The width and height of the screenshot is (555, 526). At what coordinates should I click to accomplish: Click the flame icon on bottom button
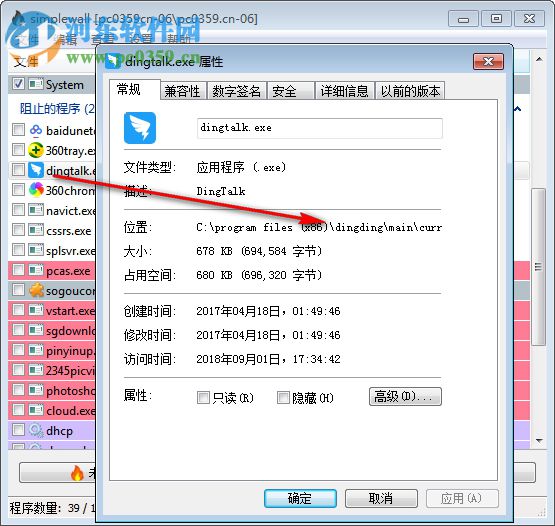77,473
